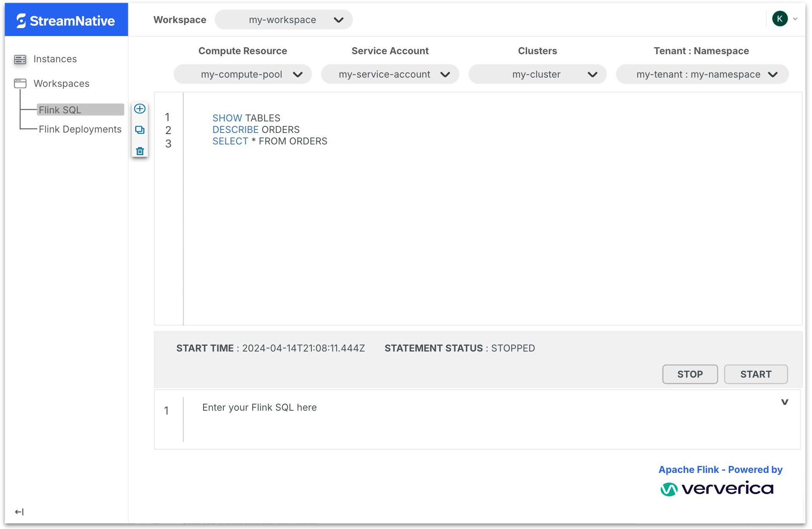Open the my-cluster dropdown
Screen dimensions: 812x529
click(537, 74)
